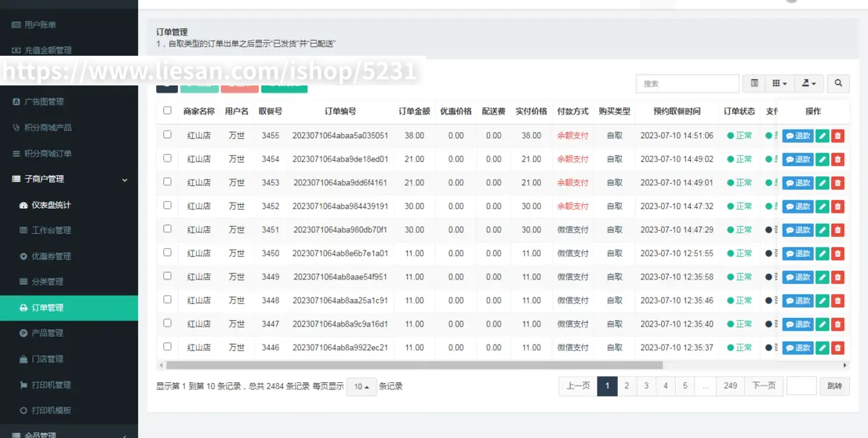Image resolution: width=868 pixels, height=438 pixels.
Task: Delete order 3453 using the trash icon
Action: (838, 182)
